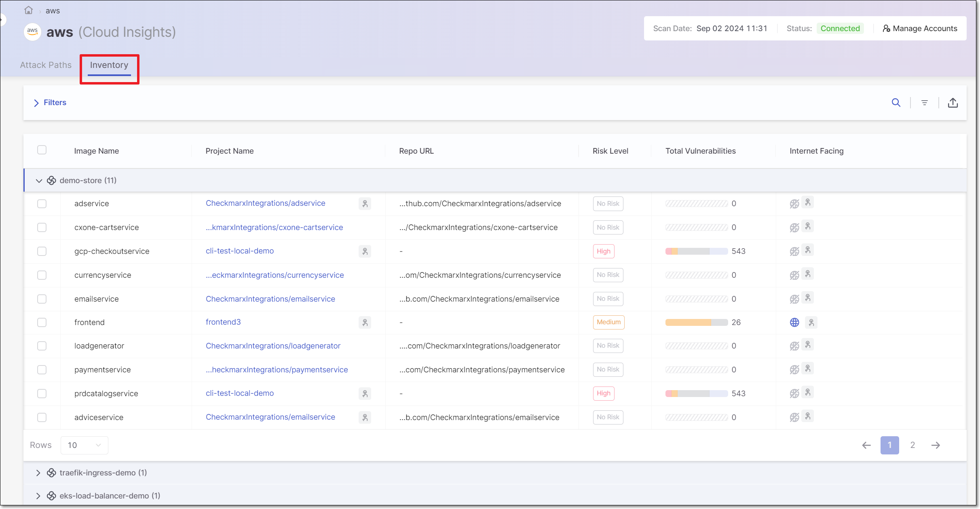Open cli-test-local-demo link for gcp-checkoutservice

[240, 251]
